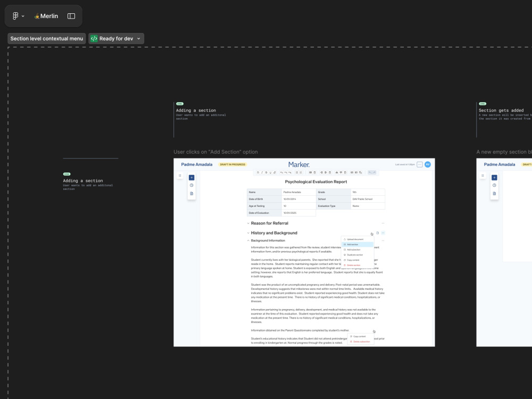Click the Underline icon in mockup toolbar
The height and width of the screenshot is (399, 532).
270,172
